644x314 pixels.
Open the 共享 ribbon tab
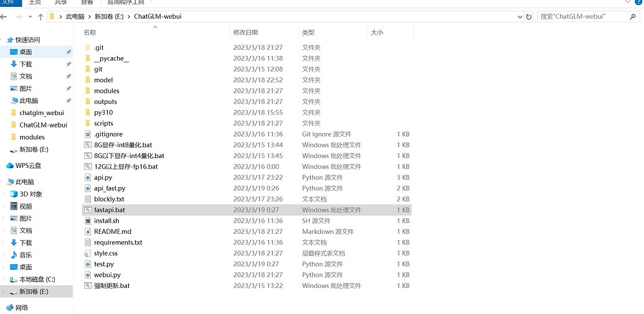61,2
